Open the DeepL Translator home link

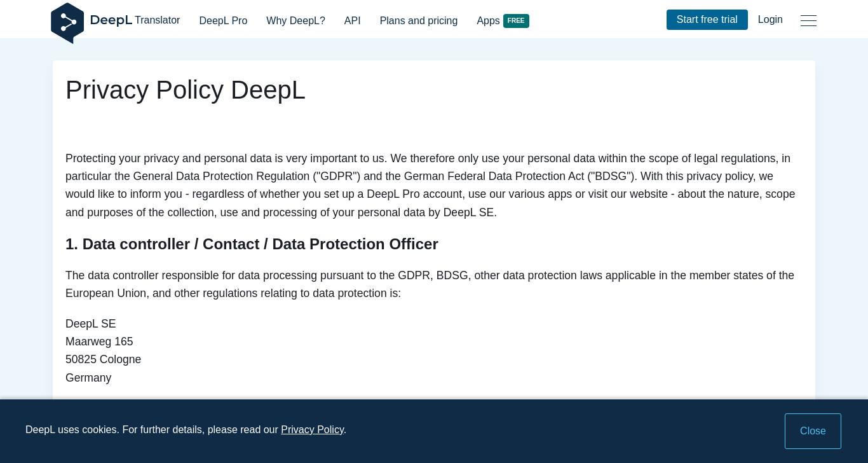[116, 20]
